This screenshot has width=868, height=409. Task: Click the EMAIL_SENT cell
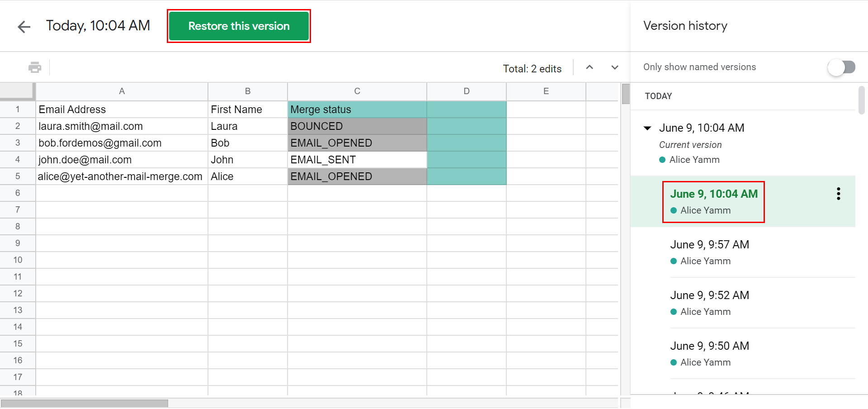357,160
